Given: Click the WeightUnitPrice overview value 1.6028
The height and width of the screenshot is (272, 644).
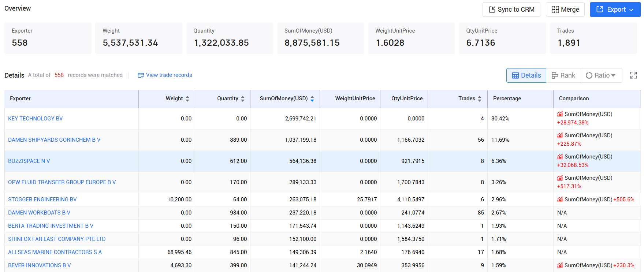Looking at the screenshot, I should pos(390,43).
